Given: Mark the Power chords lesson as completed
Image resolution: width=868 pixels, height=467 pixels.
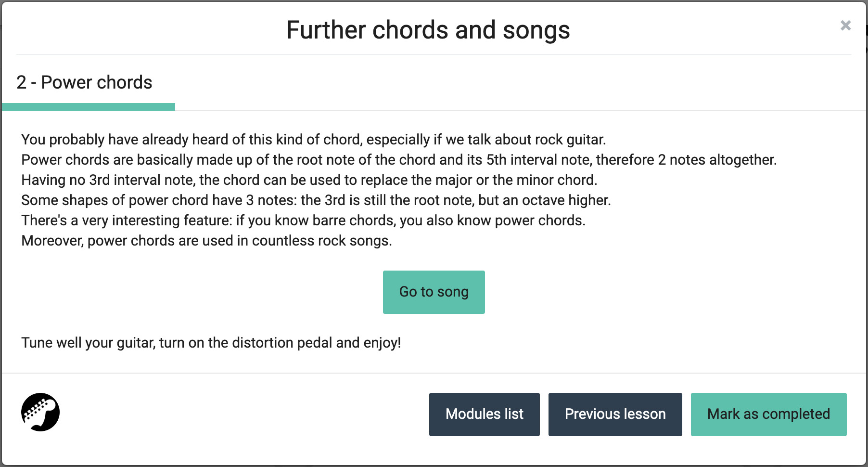Looking at the screenshot, I should 768,414.
